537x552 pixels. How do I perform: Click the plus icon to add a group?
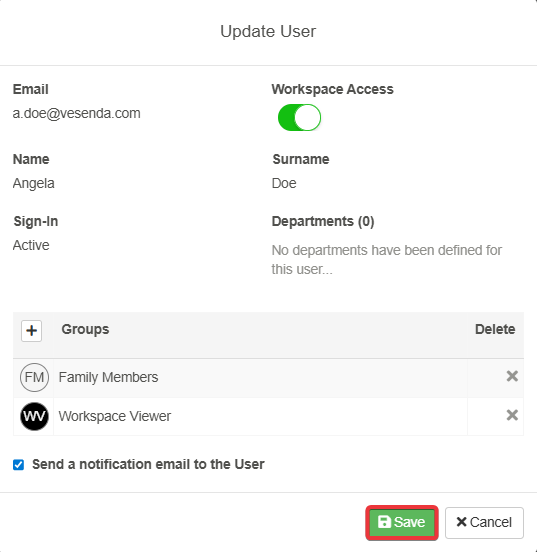[31, 331]
